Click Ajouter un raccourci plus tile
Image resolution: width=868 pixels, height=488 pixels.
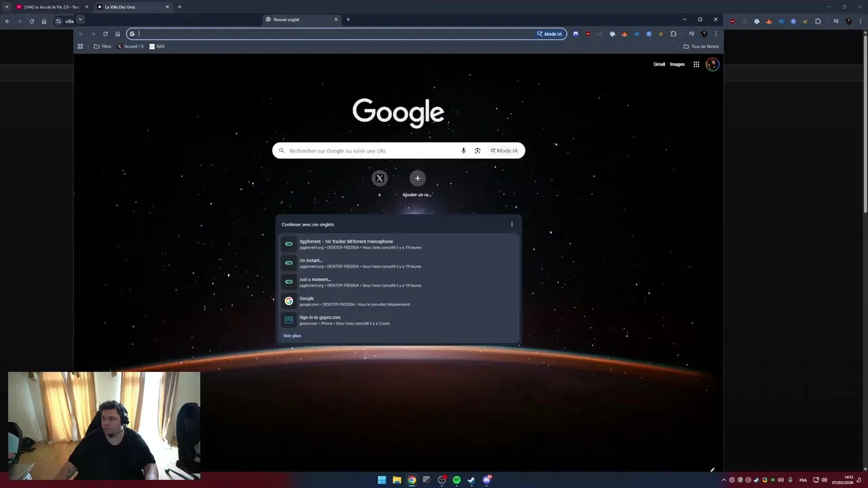pyautogui.click(x=418, y=178)
